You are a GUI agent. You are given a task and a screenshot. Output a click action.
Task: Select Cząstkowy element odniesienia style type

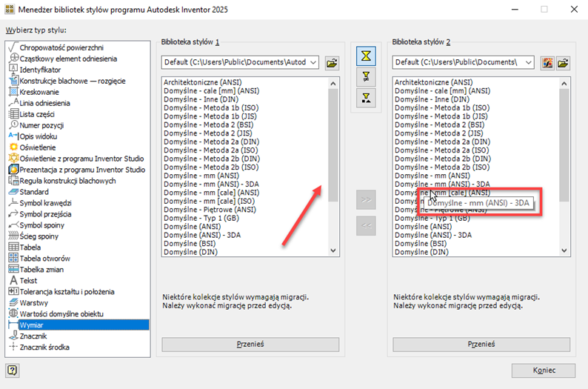tap(68, 59)
